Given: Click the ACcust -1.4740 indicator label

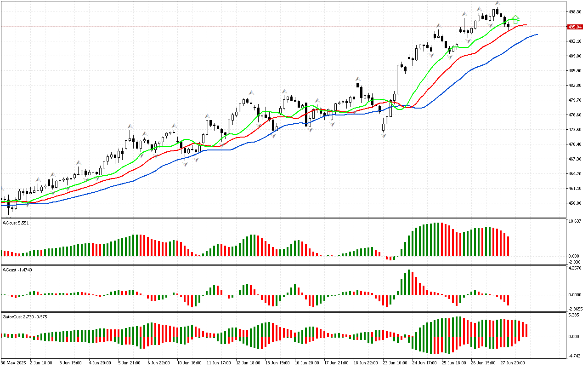Looking at the screenshot, I should pos(17,270).
